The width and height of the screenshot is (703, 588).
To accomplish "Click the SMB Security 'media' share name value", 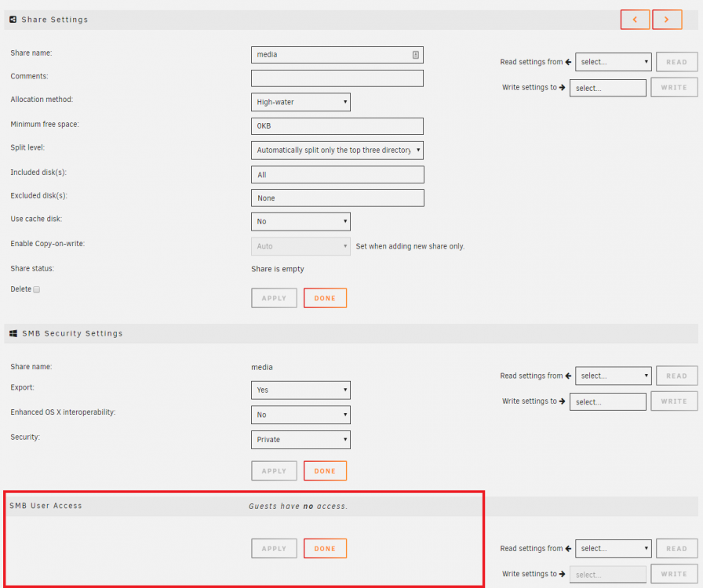I will [262, 367].
